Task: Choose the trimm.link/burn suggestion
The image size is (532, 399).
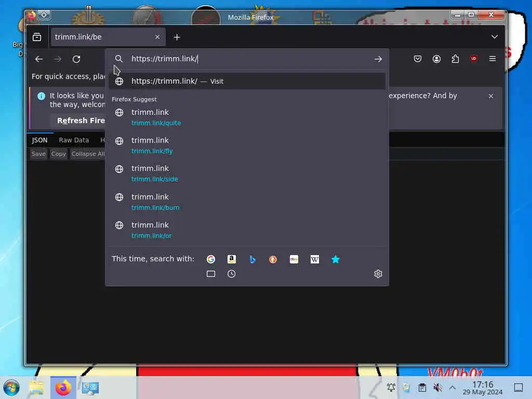Action: coord(247,202)
